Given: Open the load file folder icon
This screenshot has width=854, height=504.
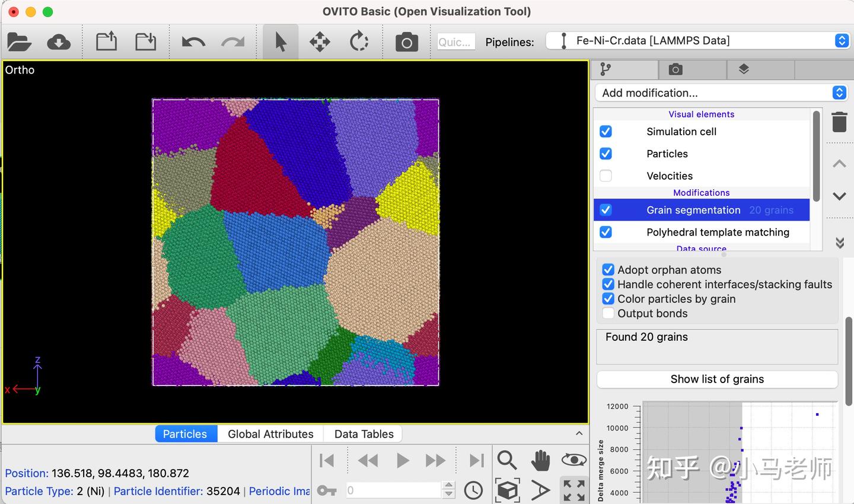Looking at the screenshot, I should (19, 42).
